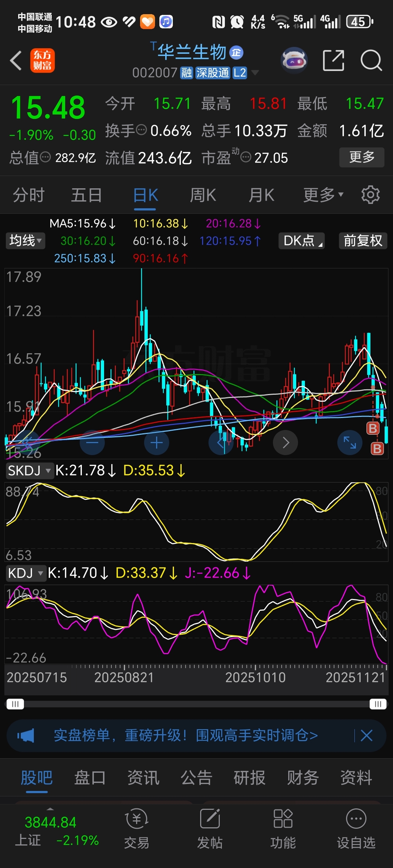
Task: Tap the 企 enterprise badge beside the stock name
Action: (x=237, y=53)
